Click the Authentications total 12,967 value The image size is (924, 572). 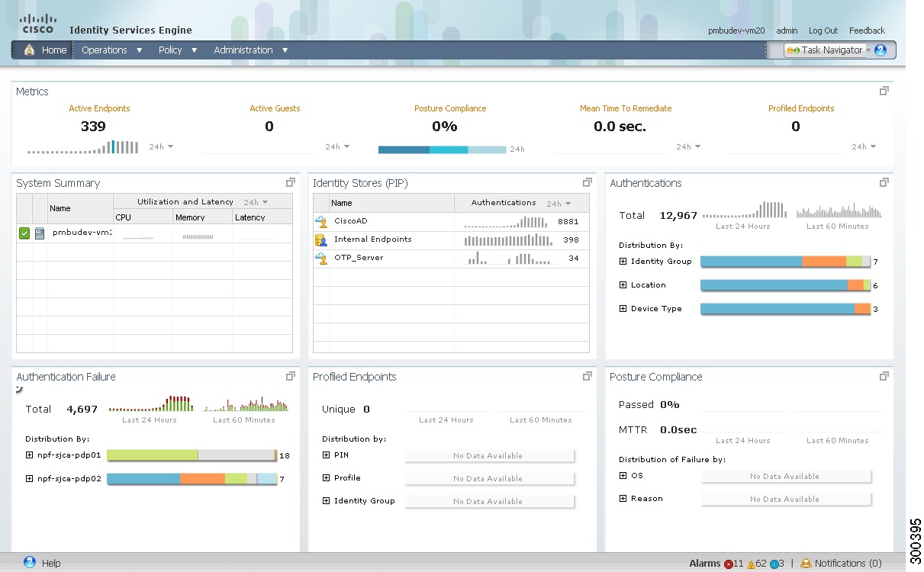point(678,216)
